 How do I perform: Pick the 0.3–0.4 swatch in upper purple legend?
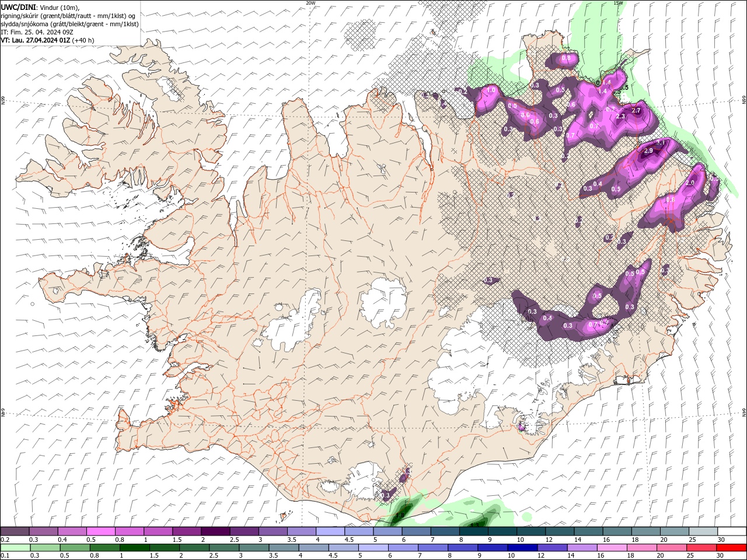43,531
